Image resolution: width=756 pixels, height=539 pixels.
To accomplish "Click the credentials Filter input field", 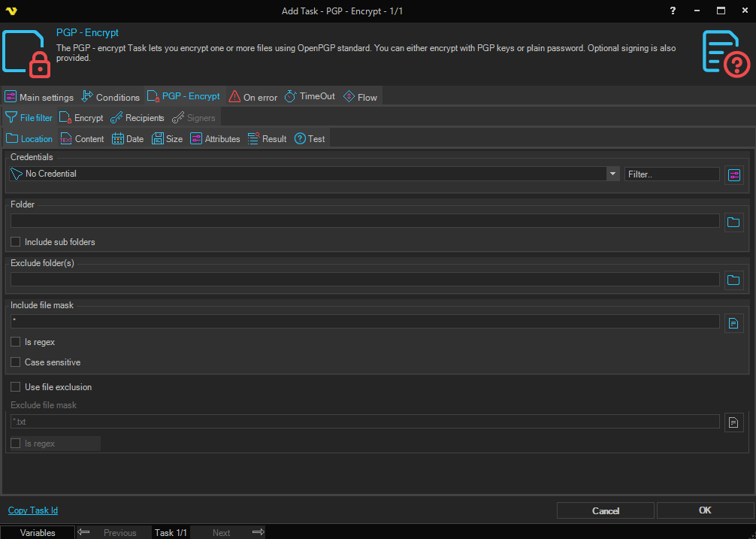I will click(671, 174).
